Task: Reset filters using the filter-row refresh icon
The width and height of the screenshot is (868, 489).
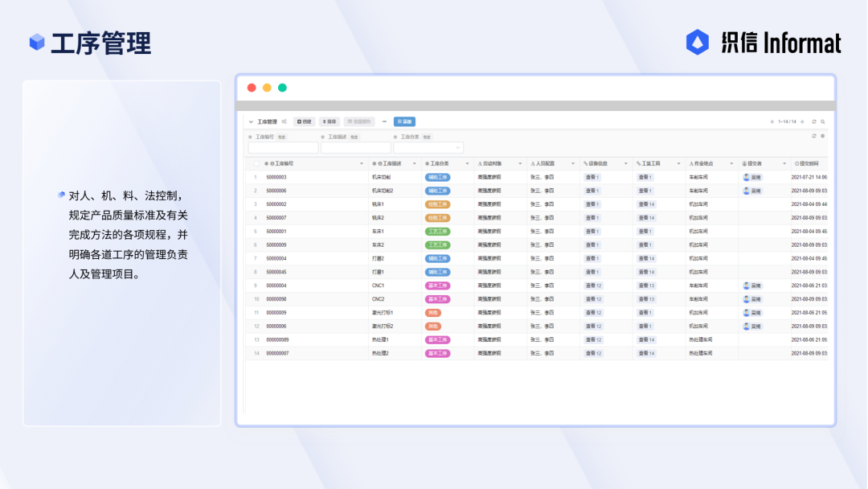Action: click(x=813, y=136)
